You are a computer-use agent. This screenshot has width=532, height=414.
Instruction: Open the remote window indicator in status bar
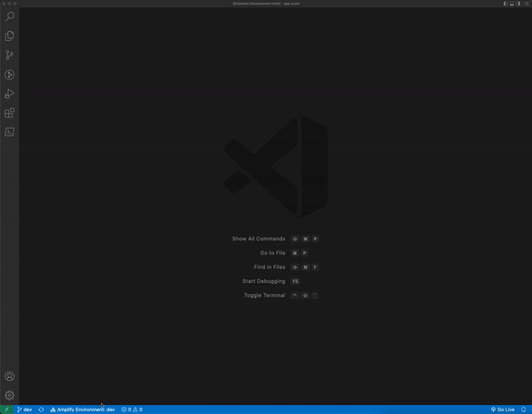[x=6, y=410]
